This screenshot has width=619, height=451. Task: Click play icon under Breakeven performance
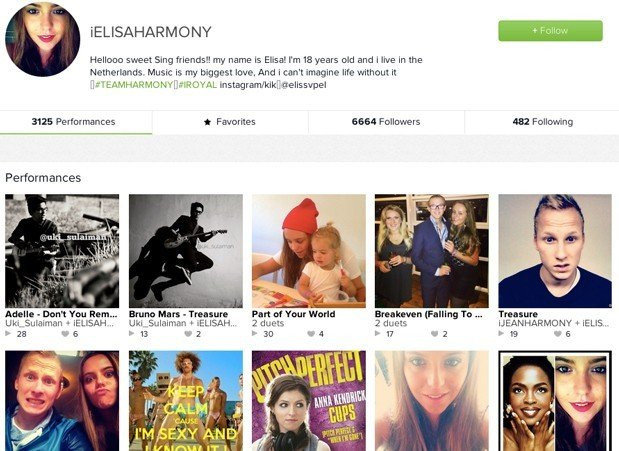[x=378, y=334]
